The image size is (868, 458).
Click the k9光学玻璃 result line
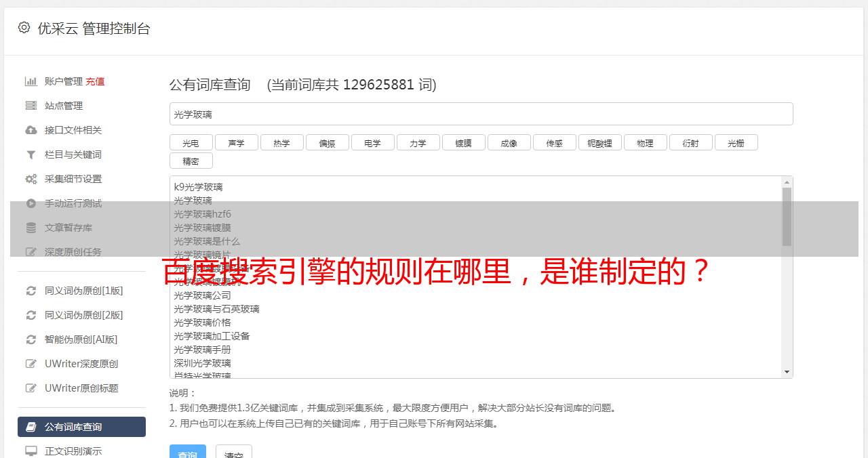pyautogui.click(x=198, y=187)
